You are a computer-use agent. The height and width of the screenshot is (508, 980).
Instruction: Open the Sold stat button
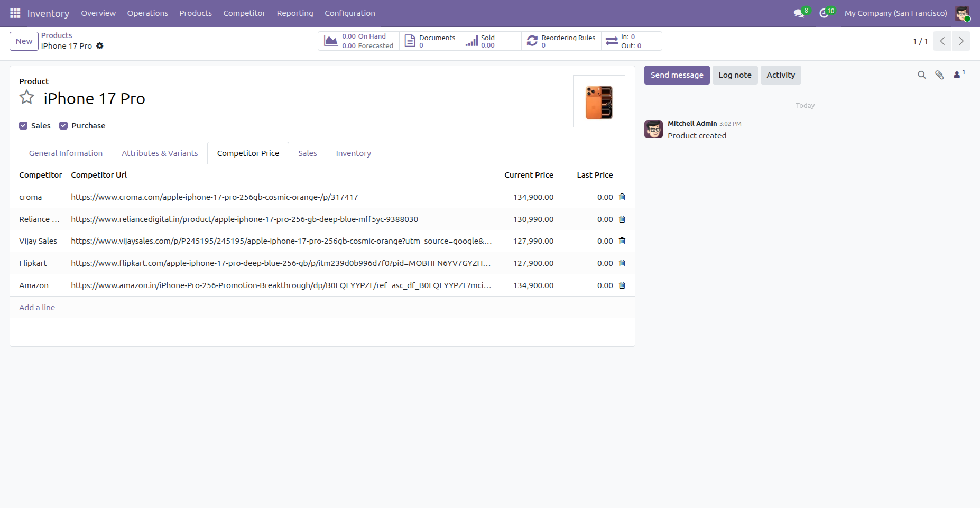[x=491, y=41]
